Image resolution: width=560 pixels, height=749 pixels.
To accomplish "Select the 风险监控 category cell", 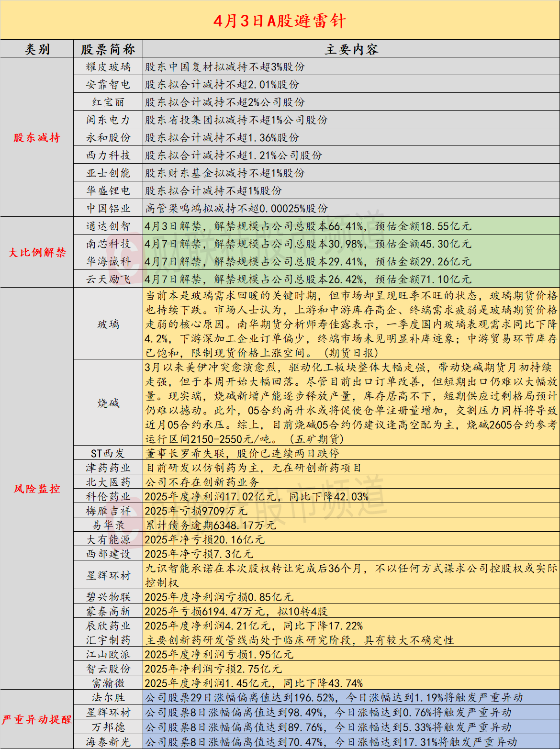I will pos(37,489).
